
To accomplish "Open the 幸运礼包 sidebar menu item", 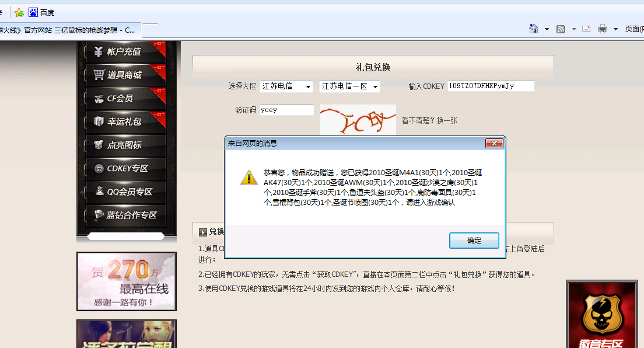I will [x=125, y=122].
